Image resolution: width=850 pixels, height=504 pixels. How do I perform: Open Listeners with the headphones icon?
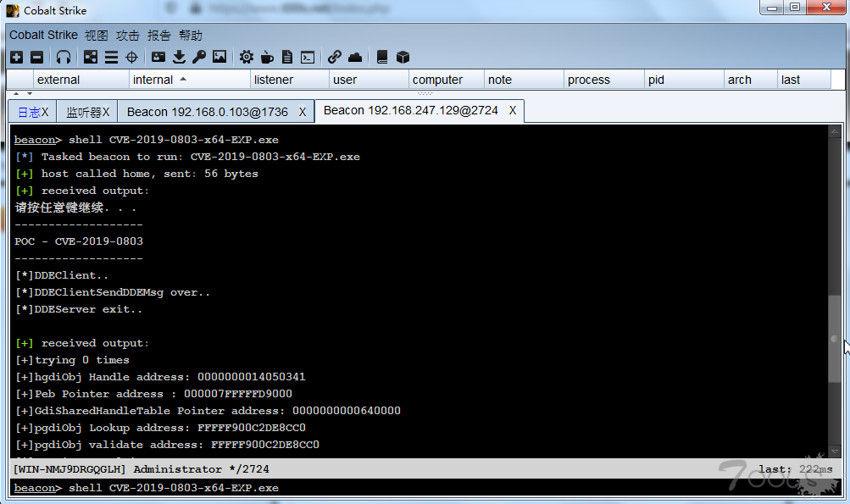point(64,57)
